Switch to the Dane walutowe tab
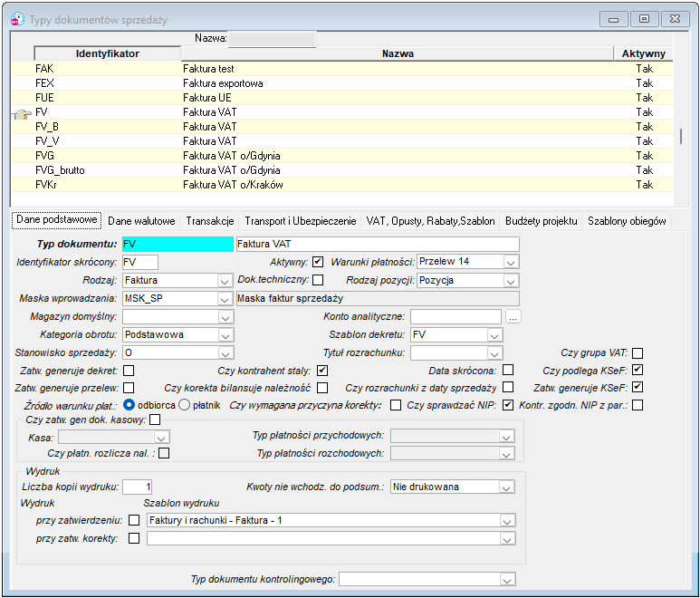This screenshot has height=598, width=700. pos(141,221)
